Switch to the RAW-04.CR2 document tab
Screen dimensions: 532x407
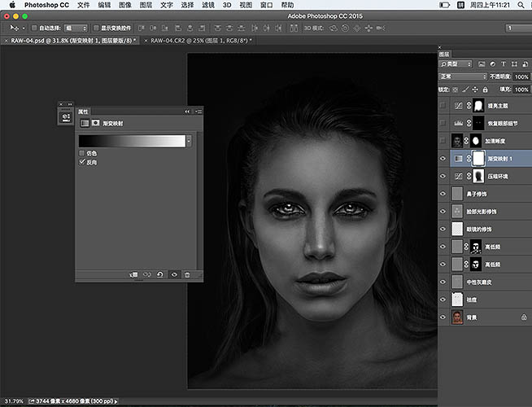[x=199, y=40]
